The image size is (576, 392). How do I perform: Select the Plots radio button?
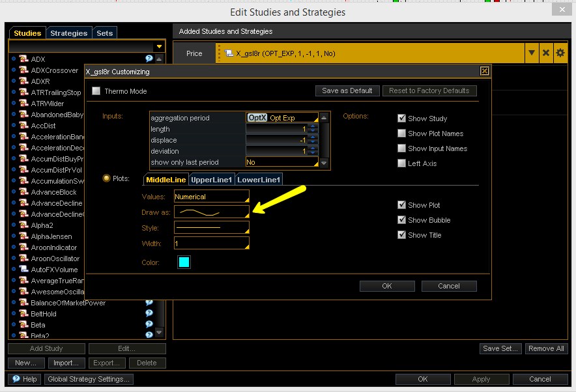(x=106, y=178)
